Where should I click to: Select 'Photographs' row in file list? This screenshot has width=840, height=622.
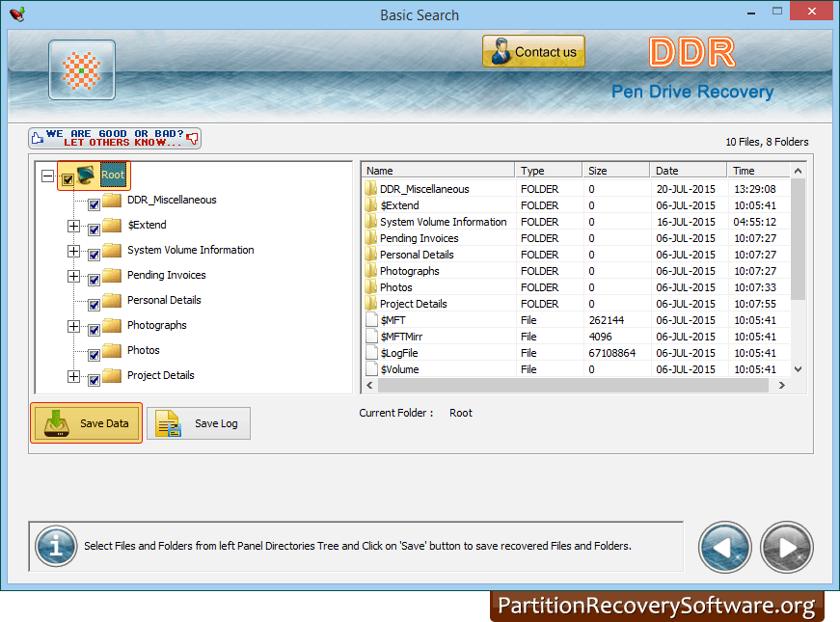click(x=577, y=271)
